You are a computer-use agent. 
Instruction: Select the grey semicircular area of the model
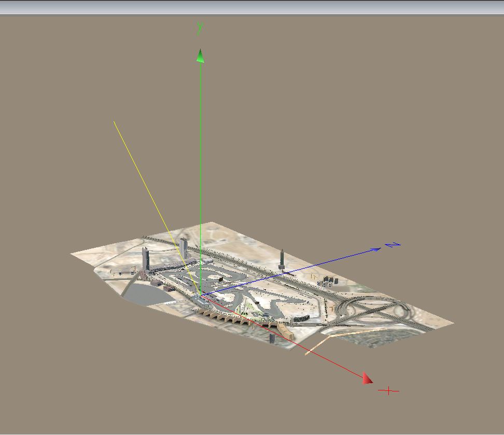point(148,294)
